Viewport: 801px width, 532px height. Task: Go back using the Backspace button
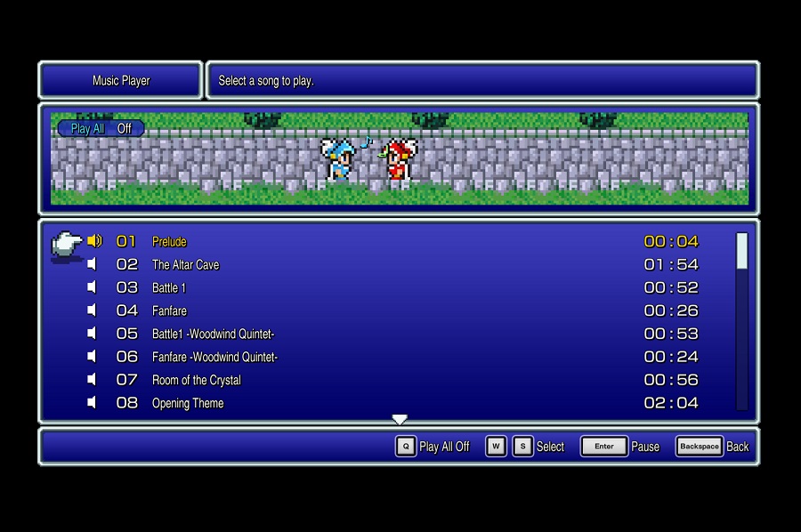coord(699,447)
